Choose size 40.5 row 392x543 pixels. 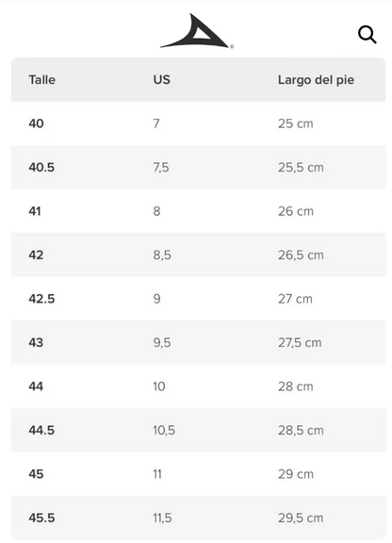[x=199, y=167]
